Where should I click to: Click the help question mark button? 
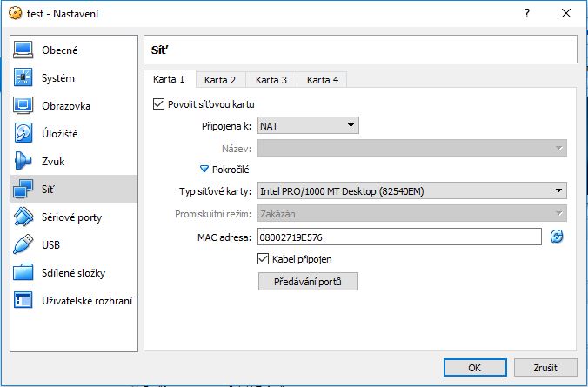pyautogui.click(x=527, y=14)
